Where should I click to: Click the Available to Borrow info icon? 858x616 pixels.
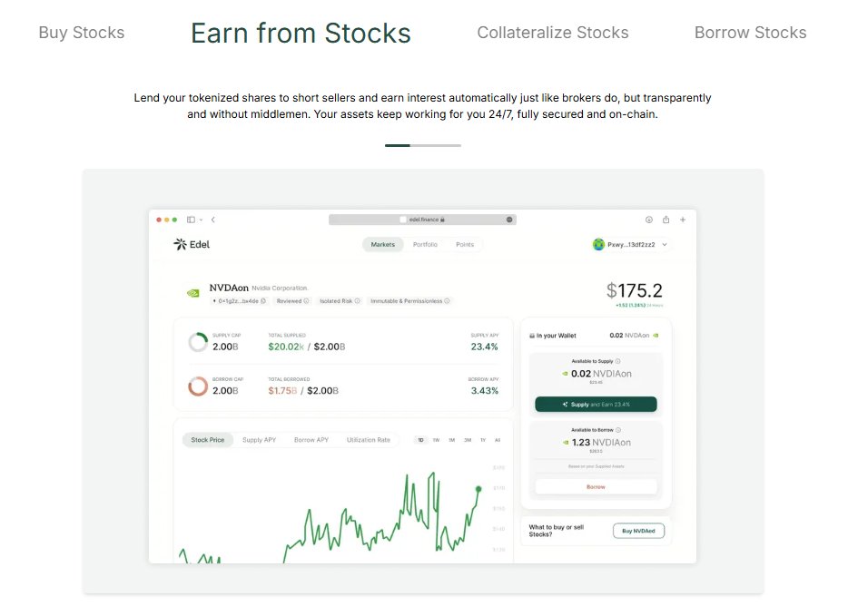point(618,430)
